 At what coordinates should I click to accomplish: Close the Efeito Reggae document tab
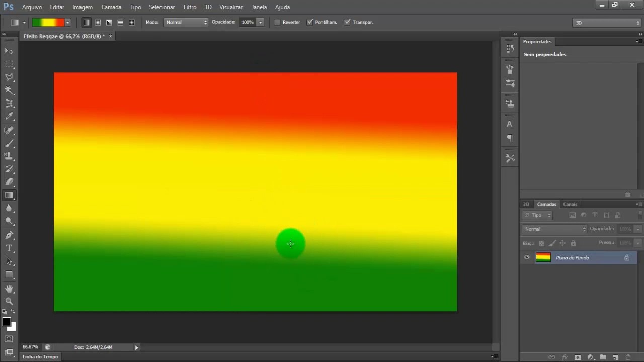111,36
